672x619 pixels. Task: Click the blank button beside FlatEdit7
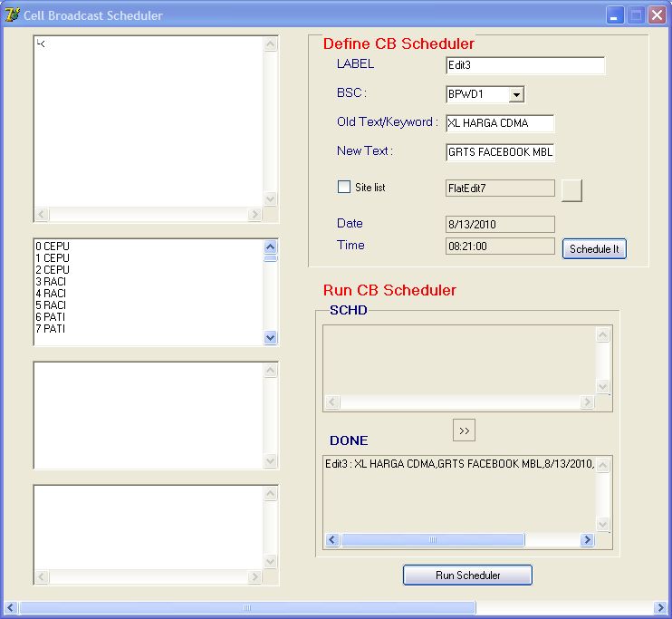[571, 189]
